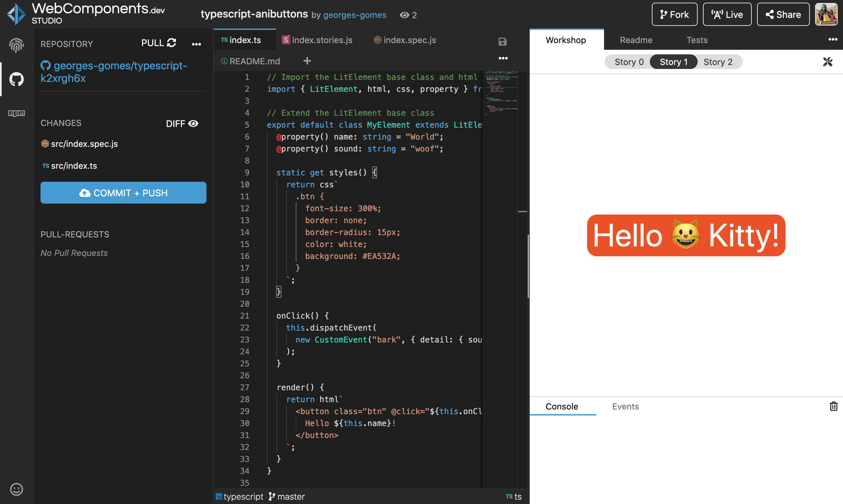
Task: Open georges-gomes's profile link
Action: click(354, 15)
